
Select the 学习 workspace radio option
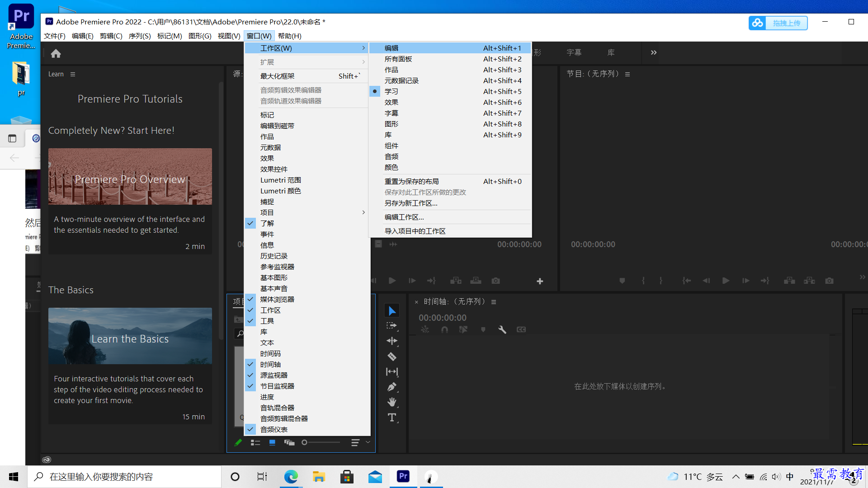tap(375, 91)
